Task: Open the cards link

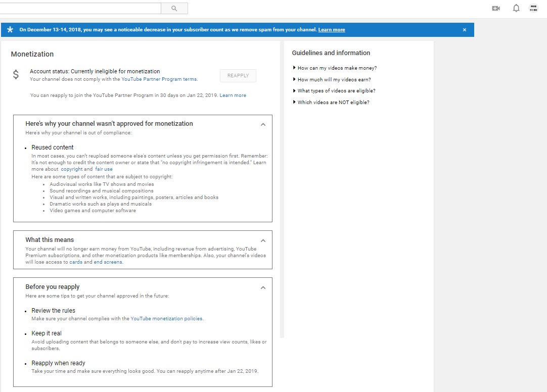Action: pyautogui.click(x=76, y=262)
